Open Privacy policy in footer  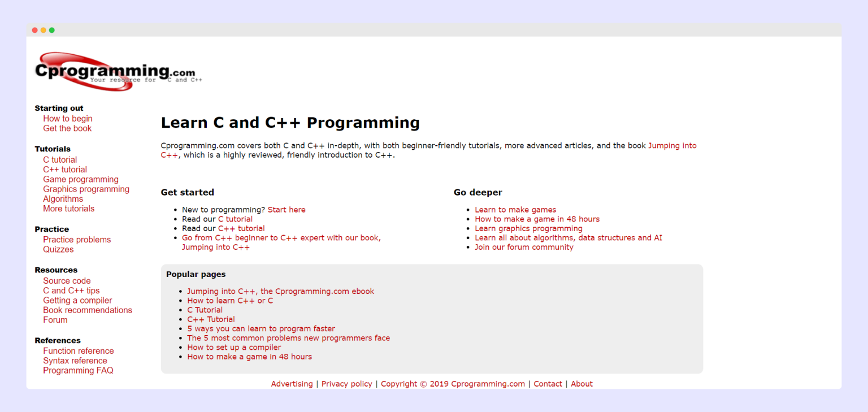pyautogui.click(x=346, y=384)
